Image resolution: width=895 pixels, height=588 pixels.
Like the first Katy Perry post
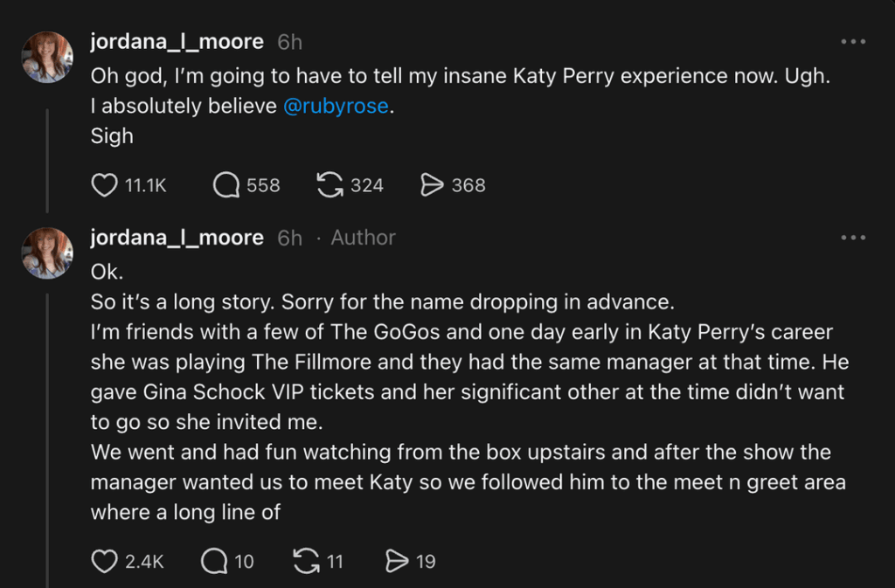click(x=104, y=184)
